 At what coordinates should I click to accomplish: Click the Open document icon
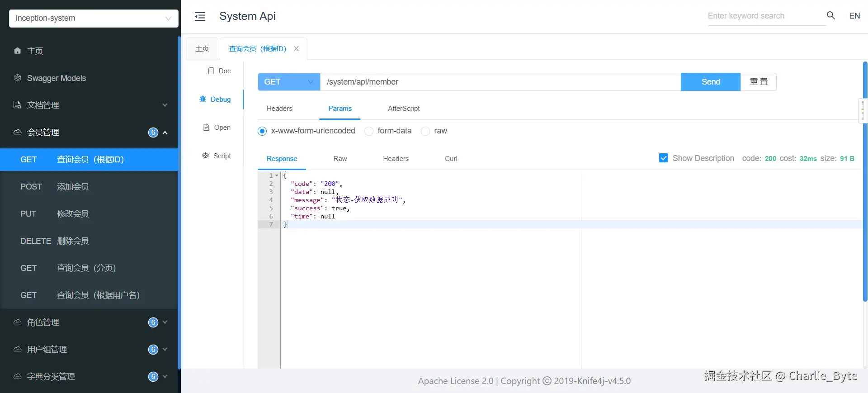[207, 128]
